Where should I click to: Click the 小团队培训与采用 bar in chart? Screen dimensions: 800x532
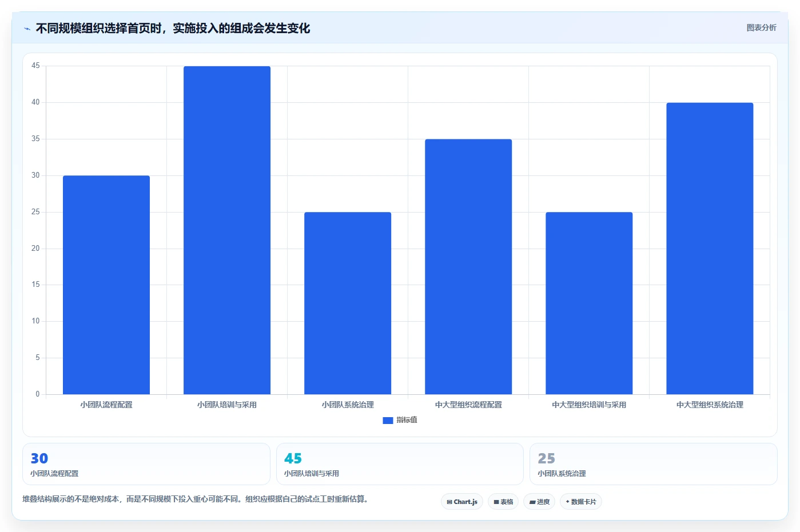(x=227, y=230)
